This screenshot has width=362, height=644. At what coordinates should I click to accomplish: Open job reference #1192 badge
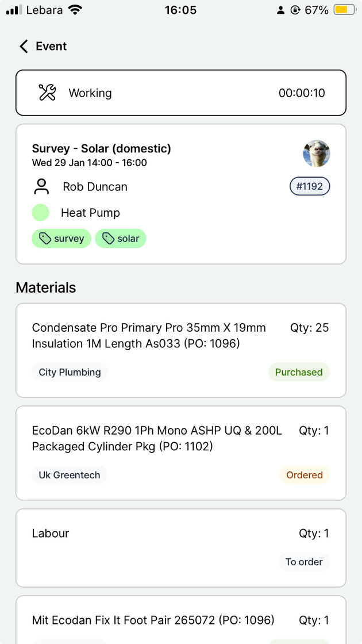[x=310, y=186]
